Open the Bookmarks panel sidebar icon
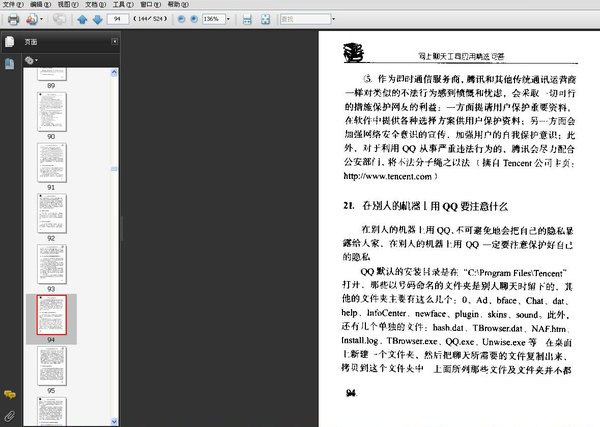Viewport: 600px width, 427px height. click(x=10, y=64)
